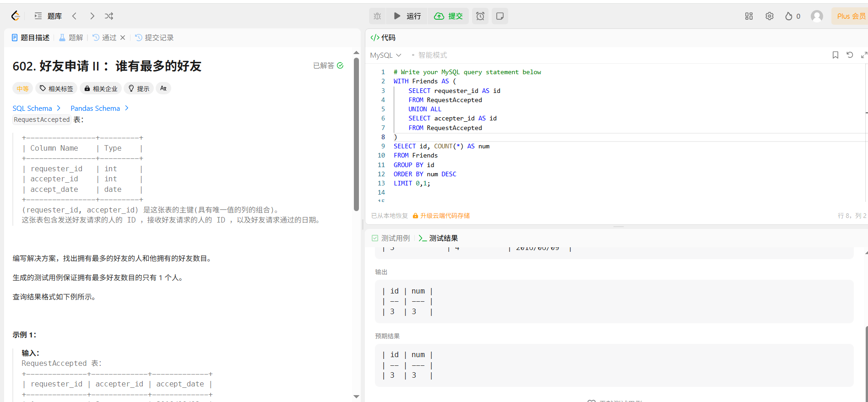Go to previous problem arrow
Image resolution: width=868 pixels, height=402 pixels.
74,16
